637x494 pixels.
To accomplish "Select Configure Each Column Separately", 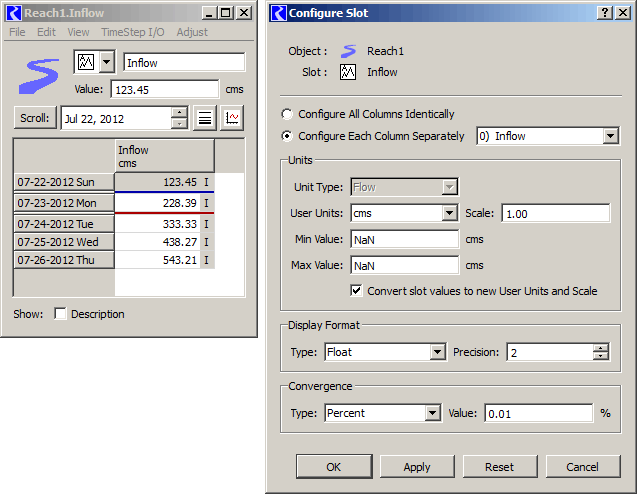I will [287, 136].
